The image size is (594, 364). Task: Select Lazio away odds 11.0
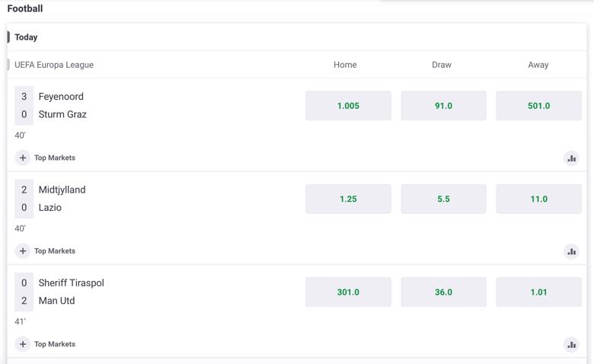click(538, 199)
